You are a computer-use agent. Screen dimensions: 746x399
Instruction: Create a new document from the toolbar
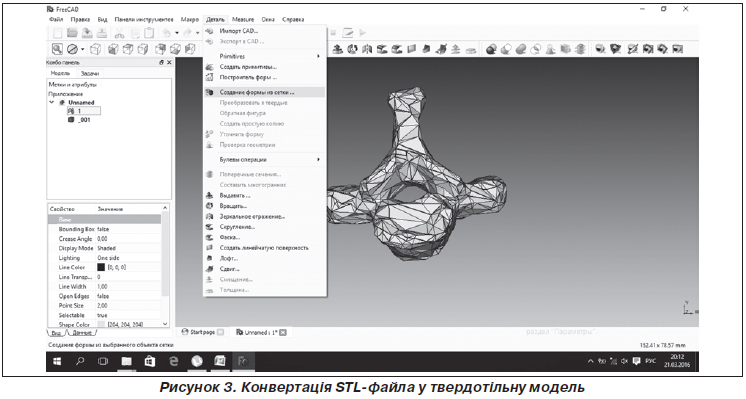(x=57, y=33)
